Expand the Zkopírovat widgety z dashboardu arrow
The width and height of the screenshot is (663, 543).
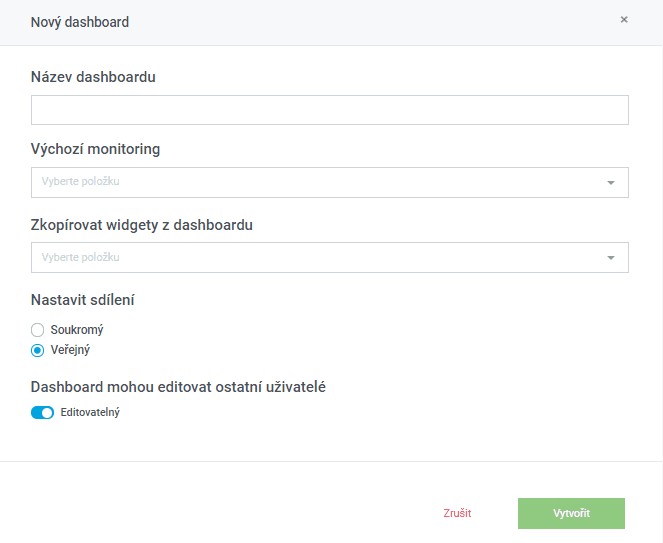coord(610,258)
